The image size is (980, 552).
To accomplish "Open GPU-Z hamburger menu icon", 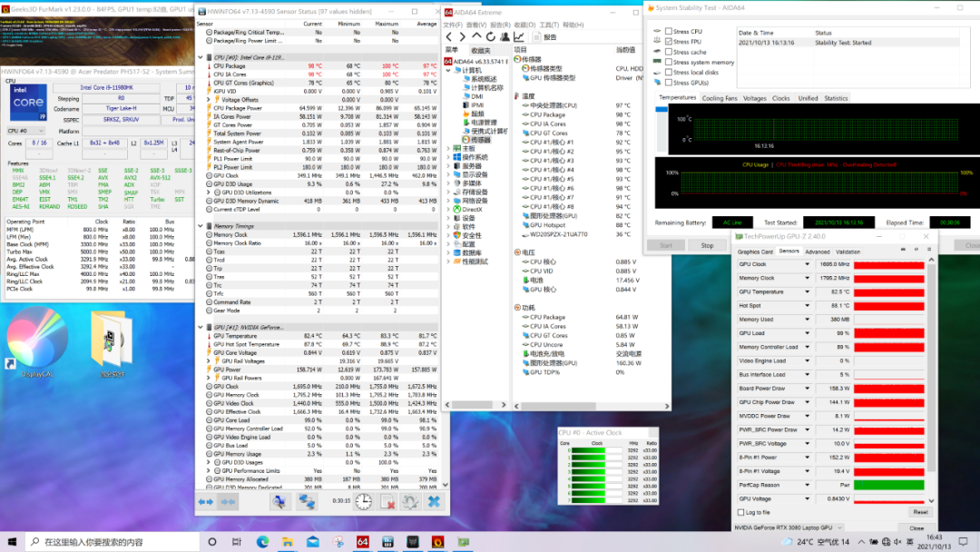I will 929,250.
